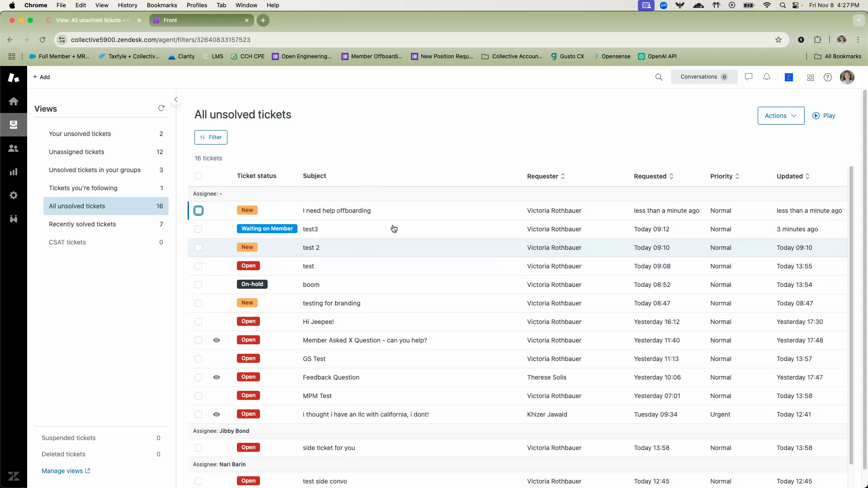The image size is (868, 488).
Task: Open the Help question mark icon
Action: (x=828, y=77)
